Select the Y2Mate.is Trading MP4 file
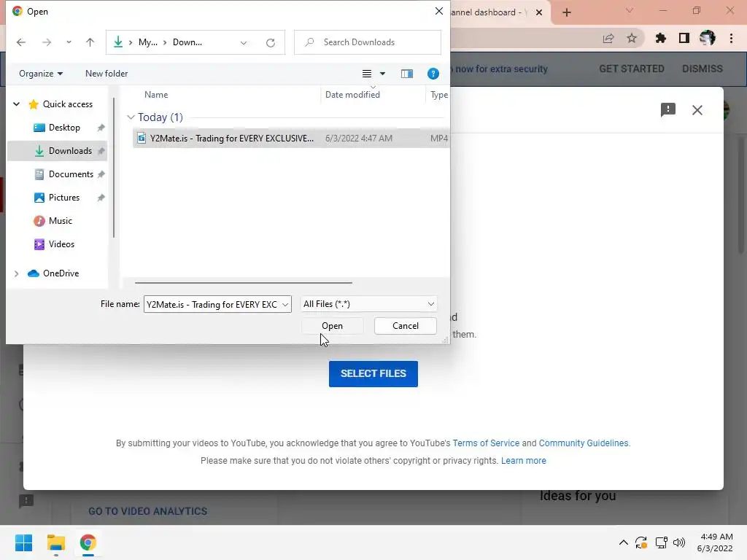This screenshot has height=560, width=747. tap(290, 138)
